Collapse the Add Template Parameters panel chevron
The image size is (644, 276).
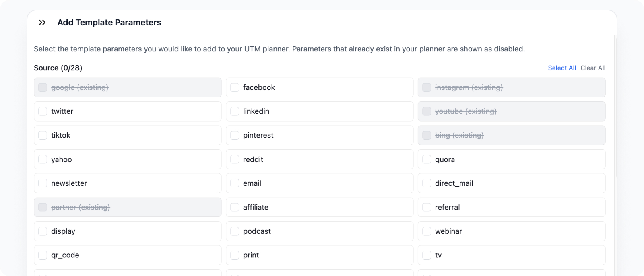click(42, 23)
